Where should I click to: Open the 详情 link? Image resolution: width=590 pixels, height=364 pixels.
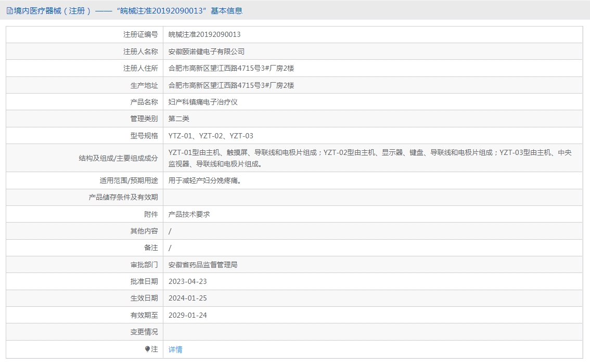(175, 349)
